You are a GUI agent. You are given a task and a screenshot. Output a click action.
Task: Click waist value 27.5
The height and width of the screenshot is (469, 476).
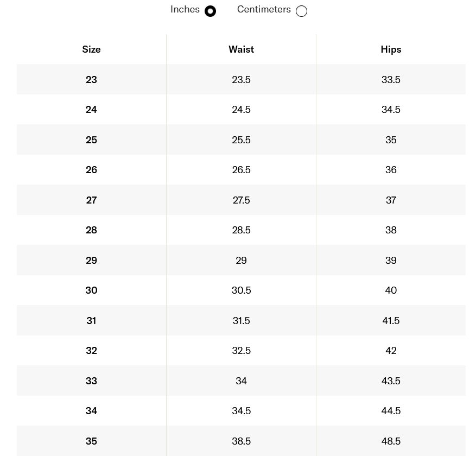click(241, 200)
